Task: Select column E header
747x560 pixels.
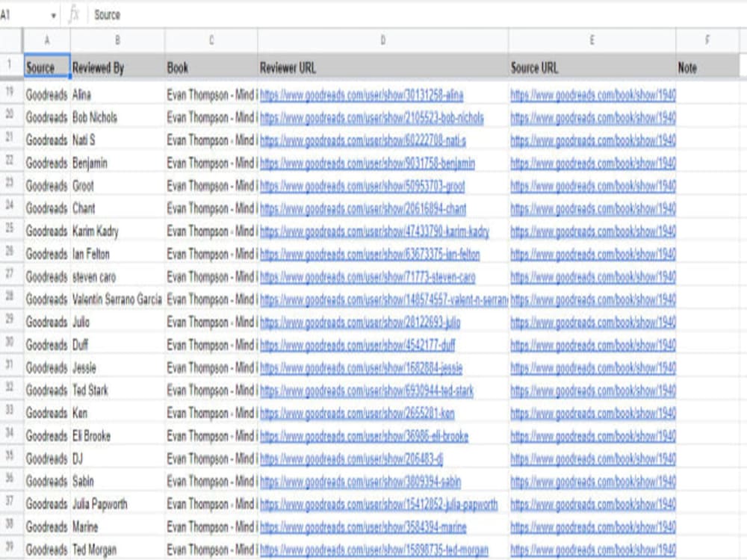Action: coord(592,40)
